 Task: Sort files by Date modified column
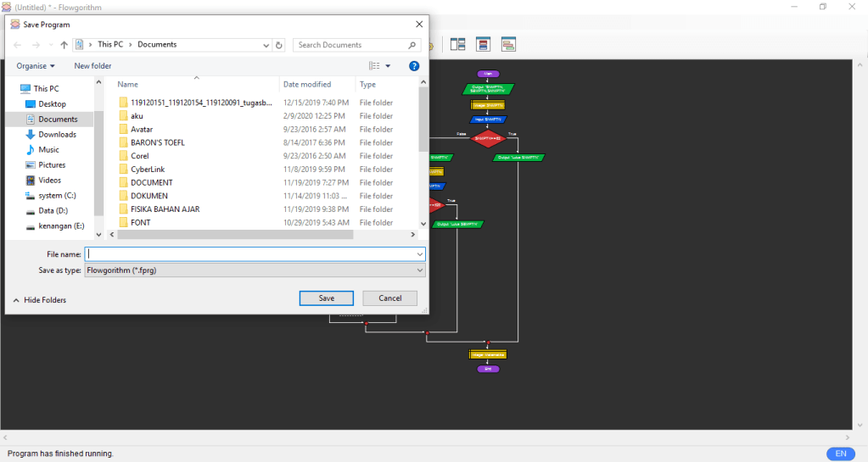click(307, 84)
